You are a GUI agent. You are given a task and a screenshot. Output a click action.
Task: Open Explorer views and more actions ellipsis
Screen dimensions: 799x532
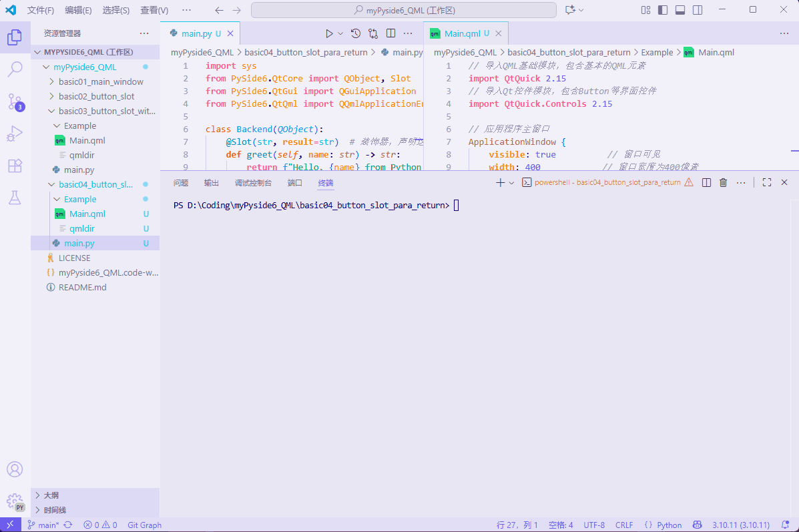[x=144, y=33]
